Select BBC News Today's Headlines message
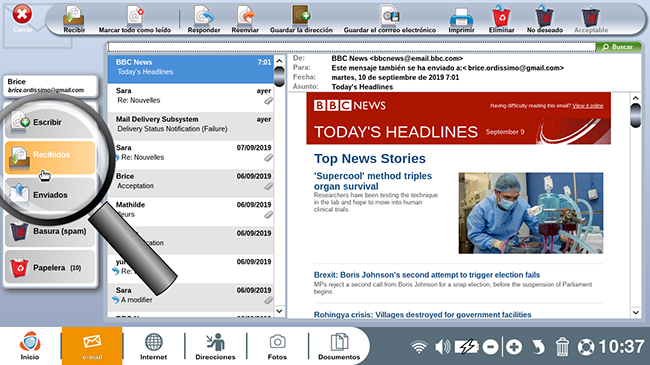650x365 pixels. click(190, 69)
